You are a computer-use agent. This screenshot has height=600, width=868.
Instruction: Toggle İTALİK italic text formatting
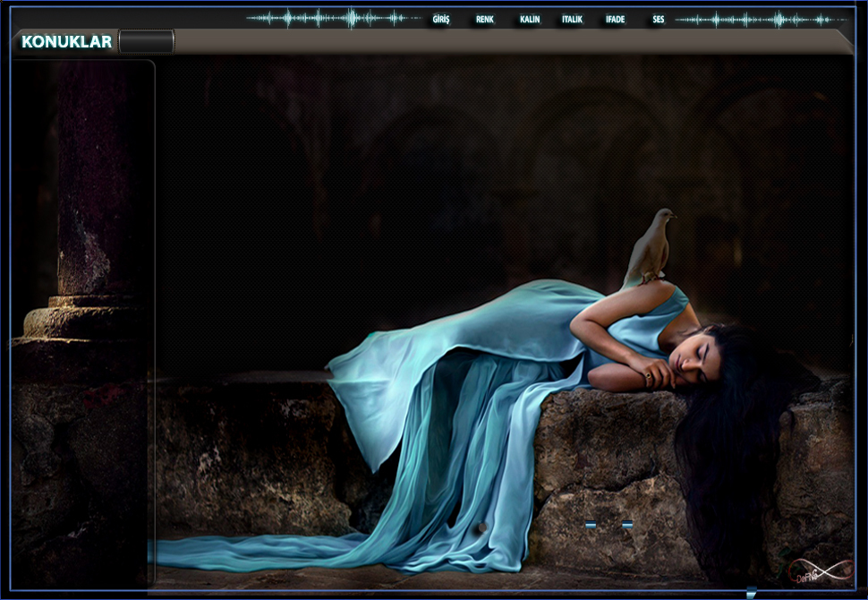point(572,19)
